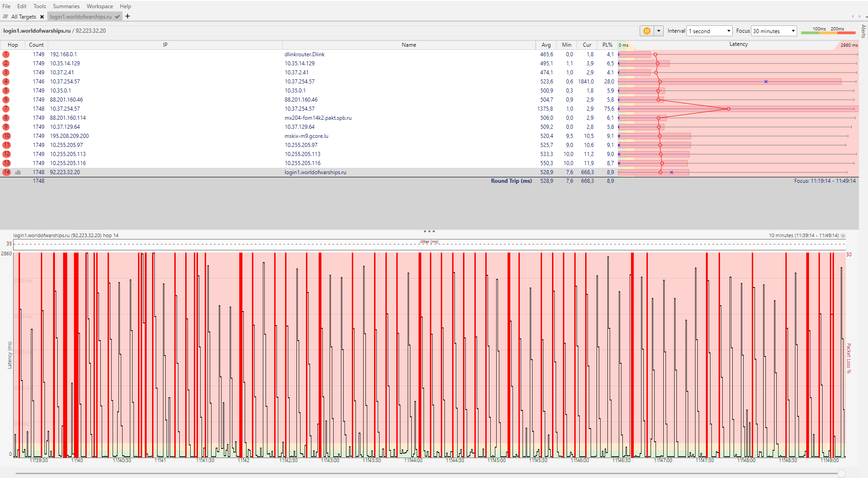Close the All Targets tab with its X
This screenshot has width=868, height=478.
pos(42,17)
